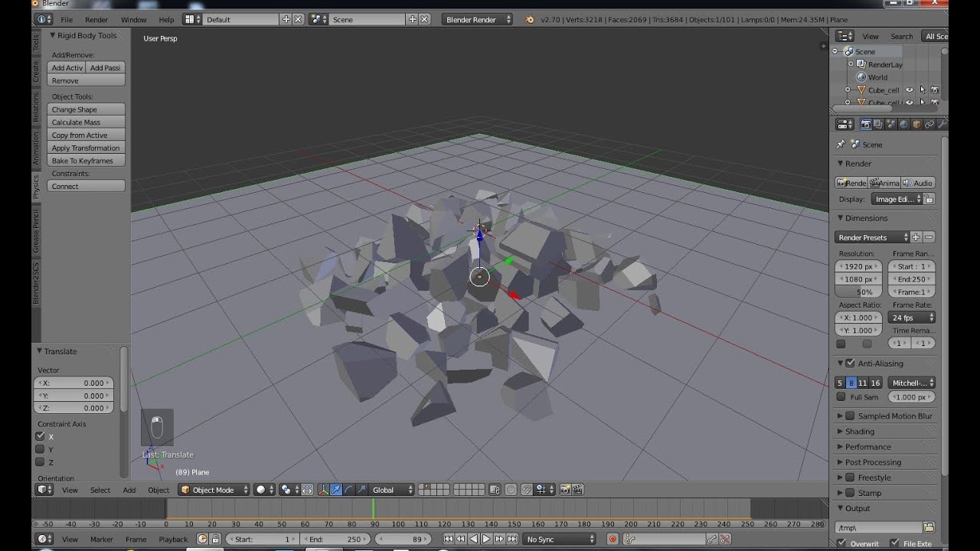The image size is (980, 551).
Task: Click the Outliner editor type icon
Action: [x=844, y=36]
